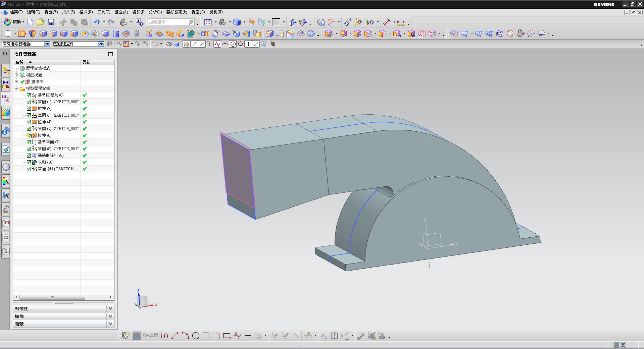This screenshot has height=349, width=644.
Task: Select the Through Curve Mesh surface icon
Action: [x=489, y=34]
